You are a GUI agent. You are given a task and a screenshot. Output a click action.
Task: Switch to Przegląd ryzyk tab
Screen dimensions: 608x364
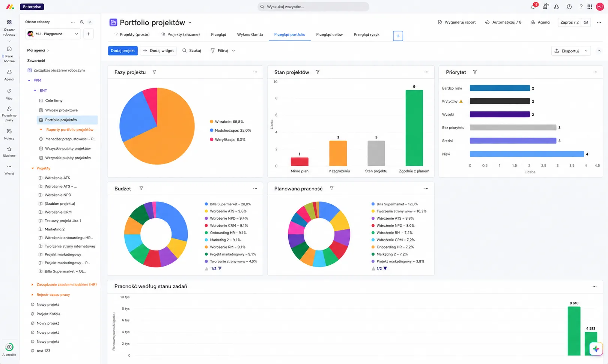[x=366, y=34]
